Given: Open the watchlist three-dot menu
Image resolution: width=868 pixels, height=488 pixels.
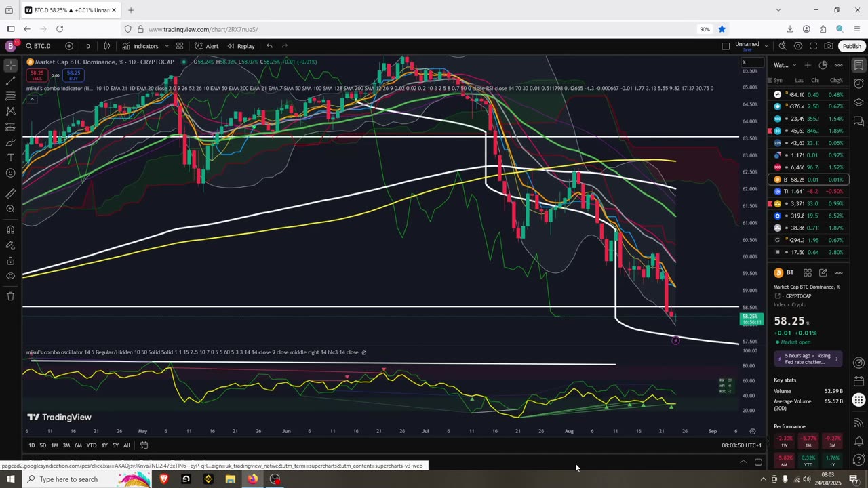Looking at the screenshot, I should click(x=839, y=65).
